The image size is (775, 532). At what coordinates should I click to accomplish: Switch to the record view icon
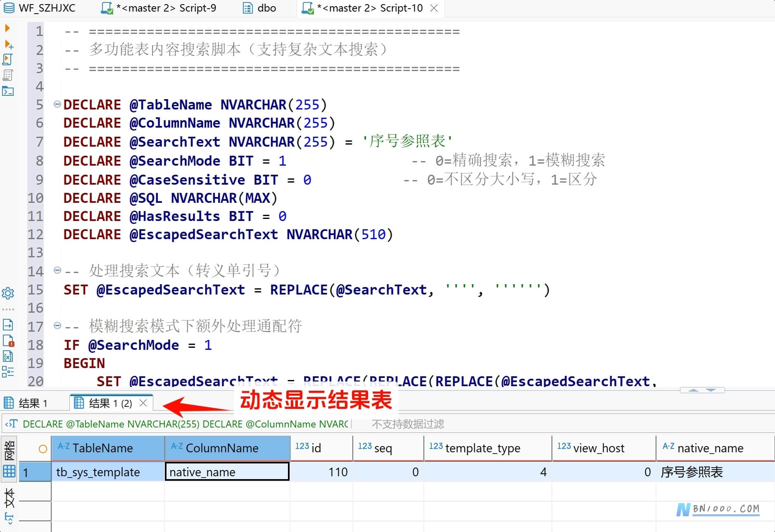click(9, 518)
